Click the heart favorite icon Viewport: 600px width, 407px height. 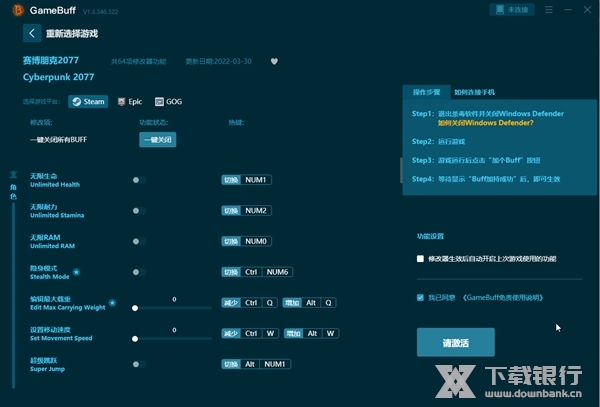click(x=275, y=60)
